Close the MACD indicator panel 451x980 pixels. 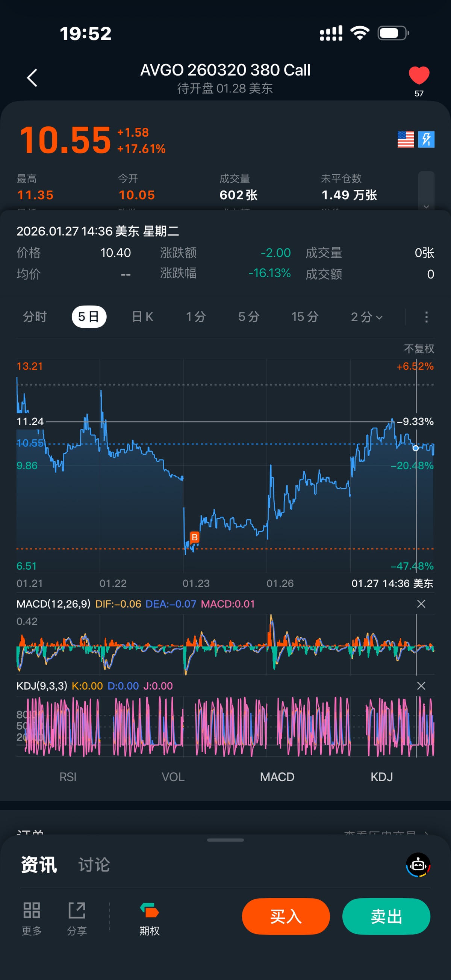coord(421,604)
